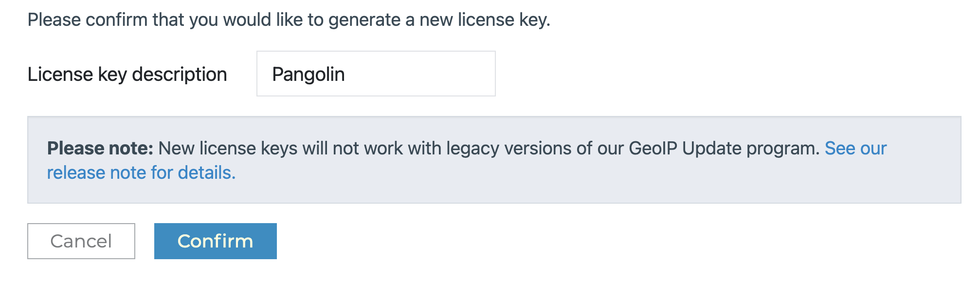Click the bold "Please note:" text
This screenshot has height=304, width=980.
click(100, 148)
